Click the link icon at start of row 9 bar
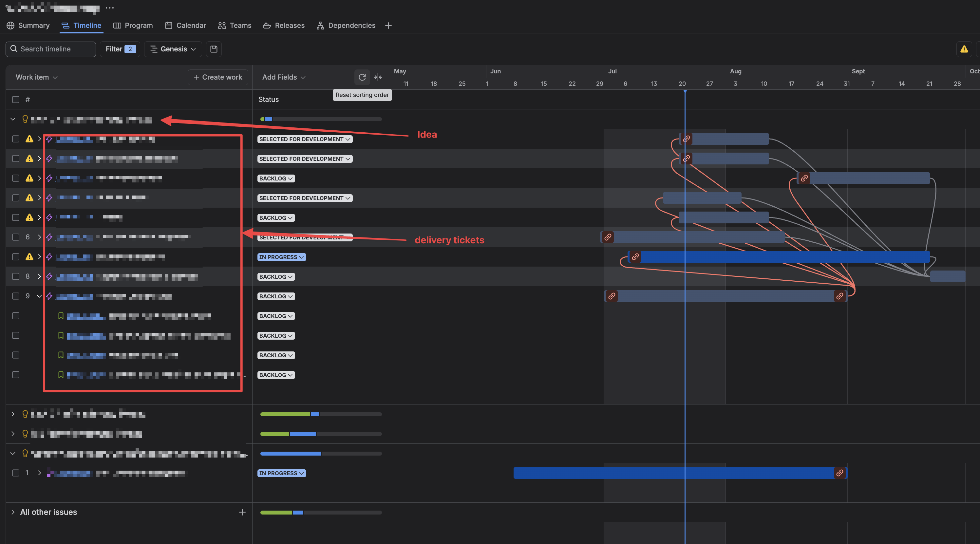Image resolution: width=980 pixels, height=544 pixels. 612,296
